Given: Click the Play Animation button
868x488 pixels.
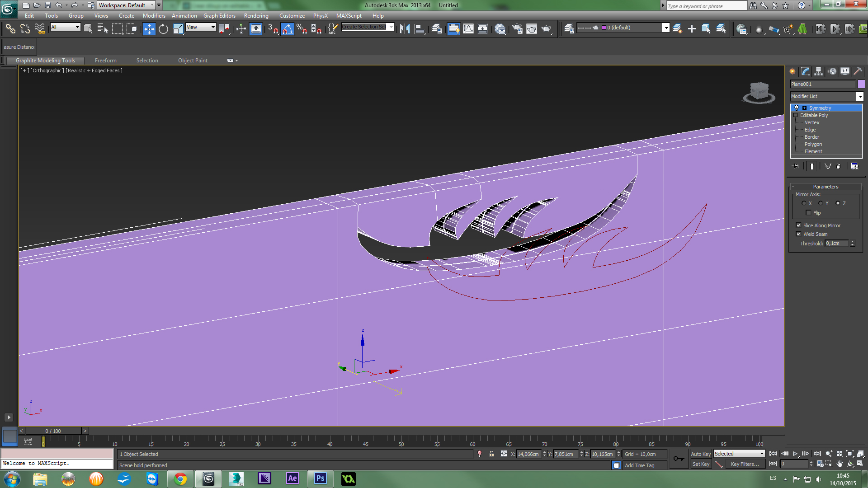Looking at the screenshot, I should [795, 454].
